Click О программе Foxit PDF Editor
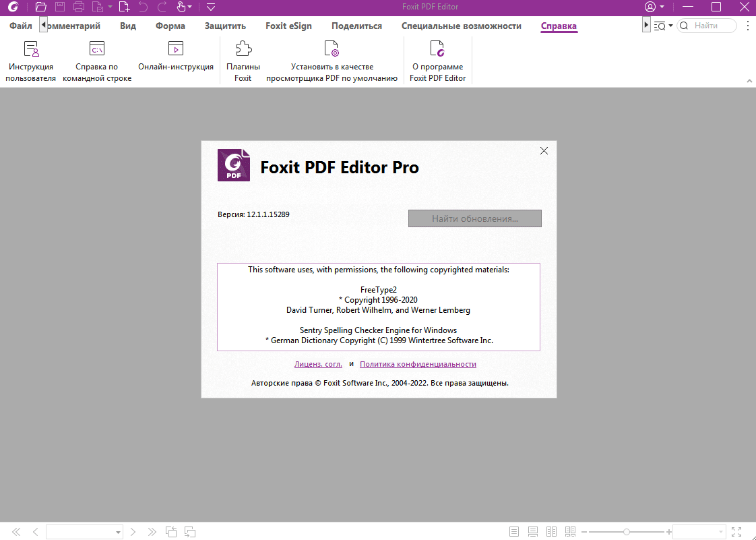 click(x=438, y=61)
